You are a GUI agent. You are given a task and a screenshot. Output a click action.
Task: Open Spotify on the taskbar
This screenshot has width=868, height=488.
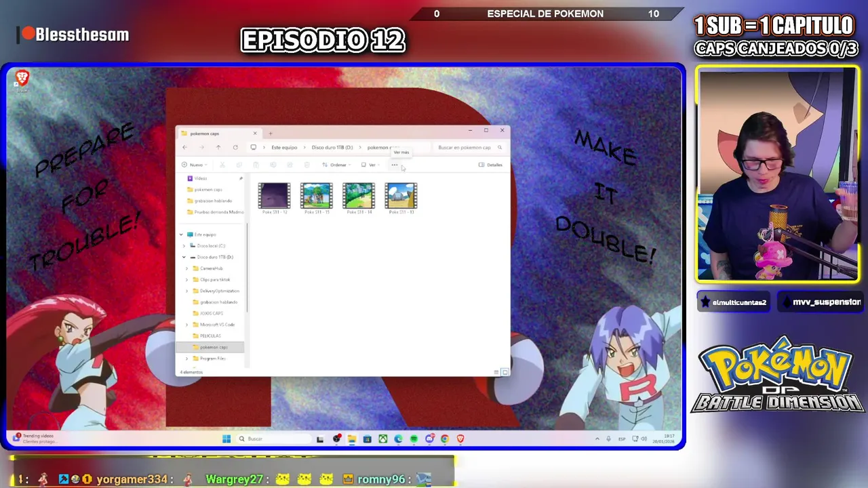tap(414, 439)
